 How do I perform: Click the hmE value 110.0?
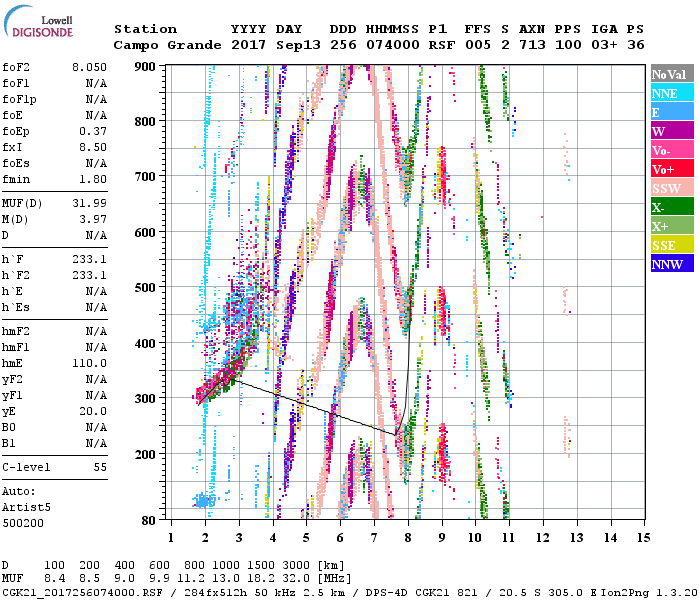coord(89,363)
